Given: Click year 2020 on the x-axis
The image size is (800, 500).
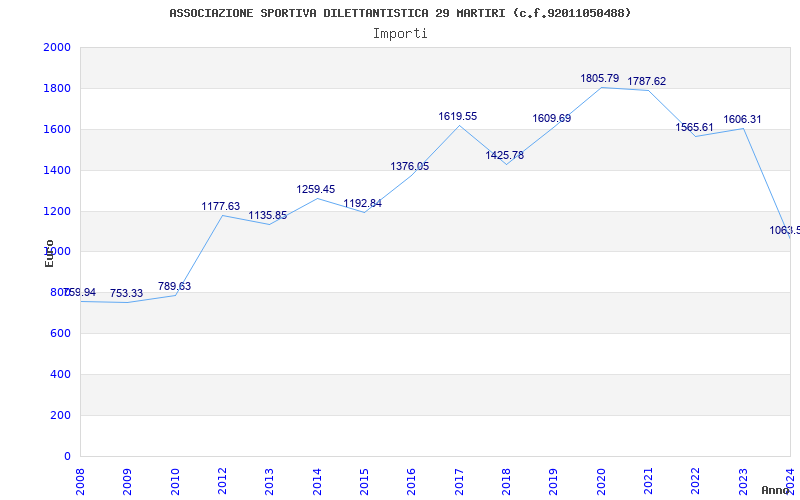Looking at the screenshot, I should coord(601,480).
